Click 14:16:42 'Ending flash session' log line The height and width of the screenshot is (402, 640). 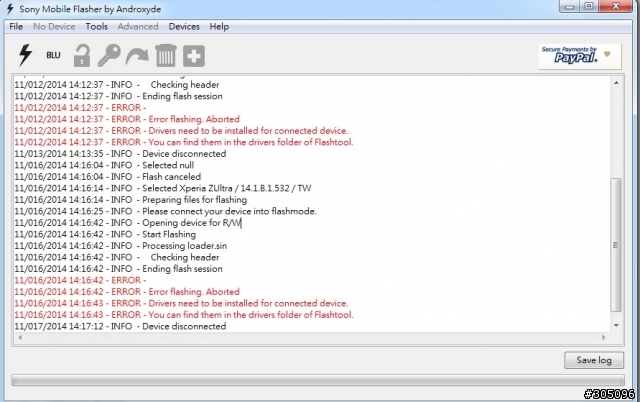pyautogui.click(x=118, y=269)
